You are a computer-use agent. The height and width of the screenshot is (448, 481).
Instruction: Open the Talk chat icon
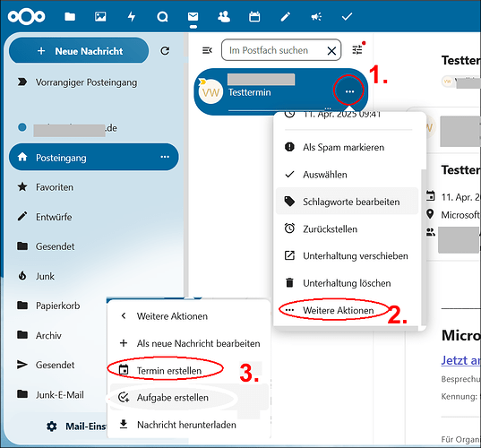click(x=163, y=16)
